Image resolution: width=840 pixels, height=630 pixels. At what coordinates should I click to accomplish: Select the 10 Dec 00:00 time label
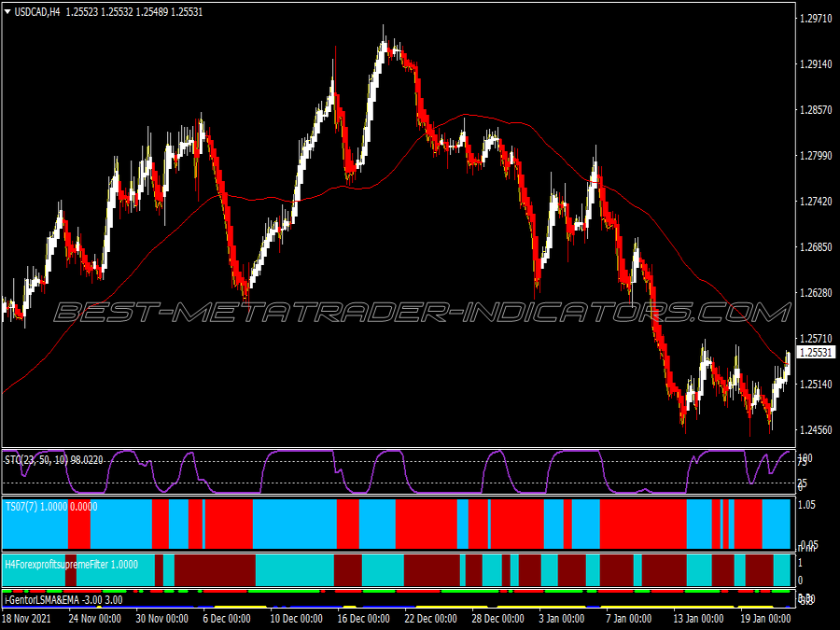pyautogui.click(x=296, y=619)
